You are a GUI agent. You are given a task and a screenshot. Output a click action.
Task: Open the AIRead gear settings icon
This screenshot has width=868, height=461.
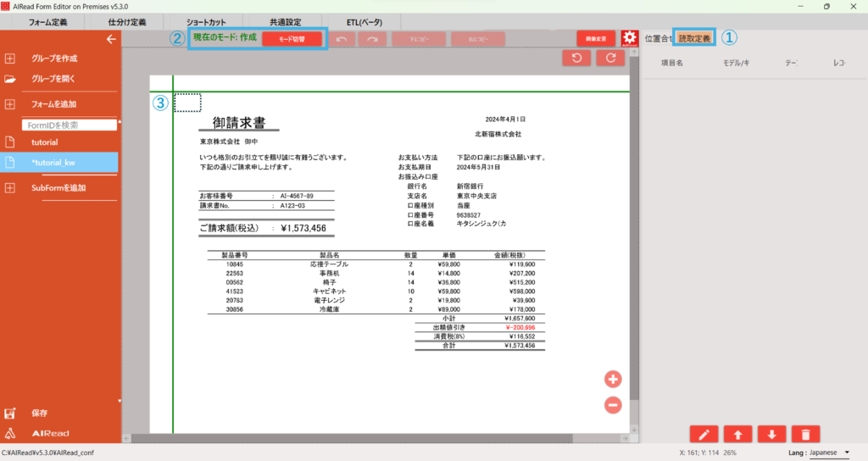[629, 38]
